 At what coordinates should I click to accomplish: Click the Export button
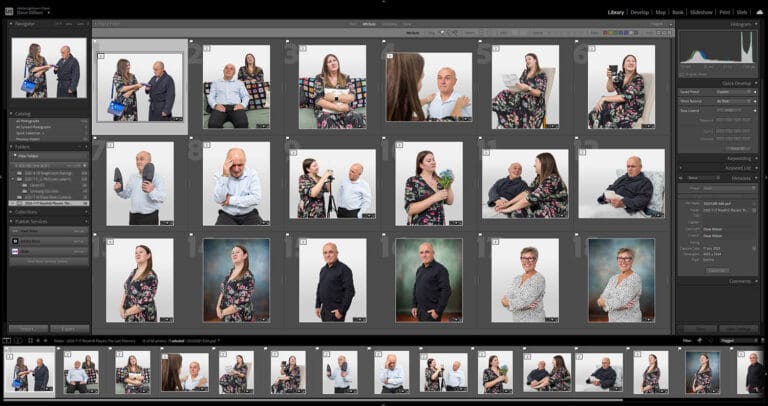pos(69,328)
